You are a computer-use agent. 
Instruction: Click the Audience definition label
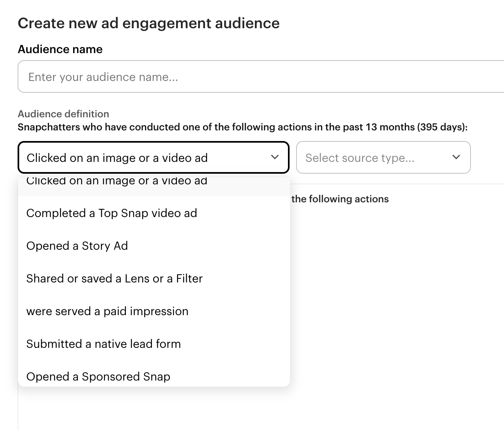(63, 114)
